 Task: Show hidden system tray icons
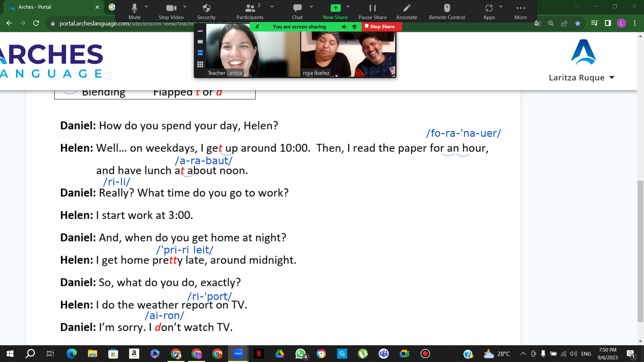tap(523, 354)
